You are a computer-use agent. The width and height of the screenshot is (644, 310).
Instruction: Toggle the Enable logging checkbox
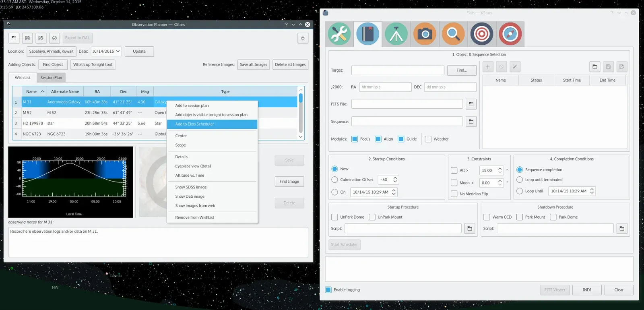[x=328, y=290]
